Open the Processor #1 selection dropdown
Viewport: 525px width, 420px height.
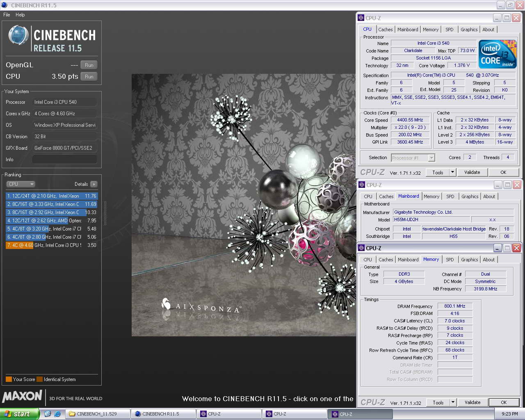[413, 158]
